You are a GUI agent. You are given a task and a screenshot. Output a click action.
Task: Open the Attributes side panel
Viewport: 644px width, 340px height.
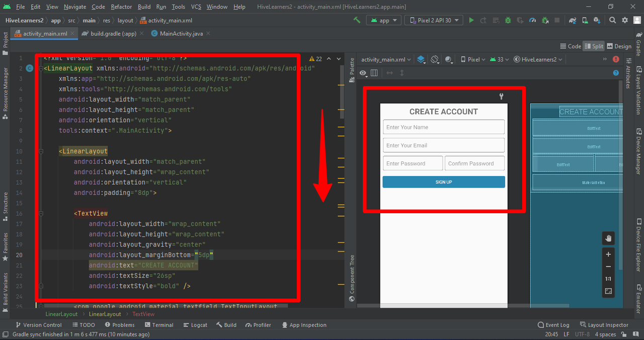coord(628,73)
